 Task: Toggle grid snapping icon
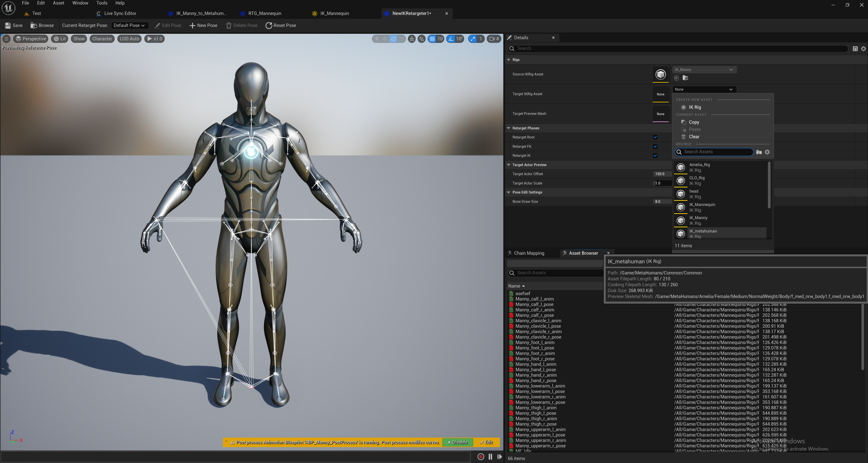click(432, 39)
